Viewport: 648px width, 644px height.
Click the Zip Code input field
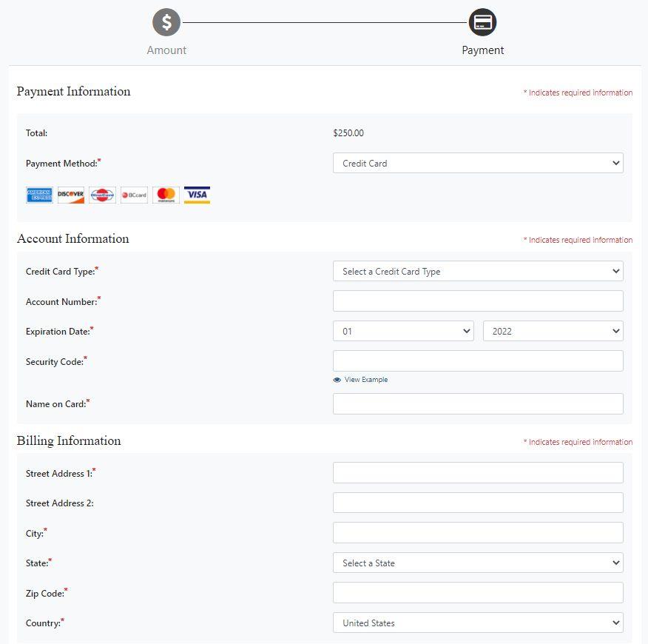click(x=478, y=592)
